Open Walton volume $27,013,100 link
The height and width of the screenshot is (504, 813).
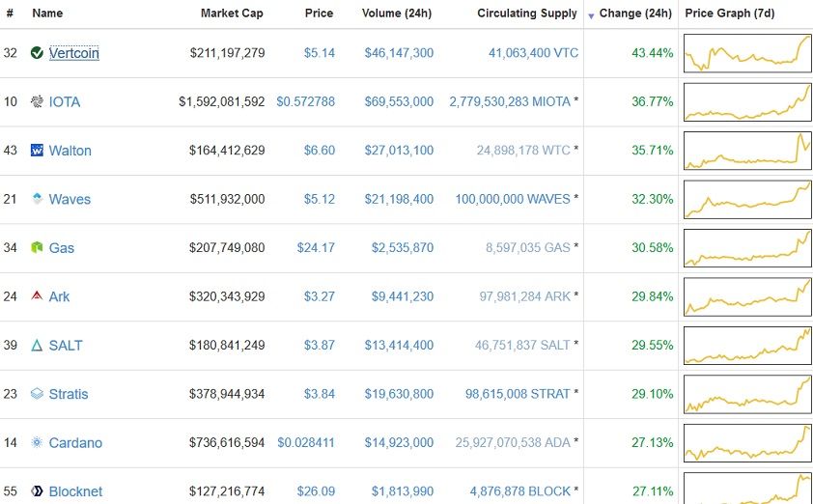[399, 151]
